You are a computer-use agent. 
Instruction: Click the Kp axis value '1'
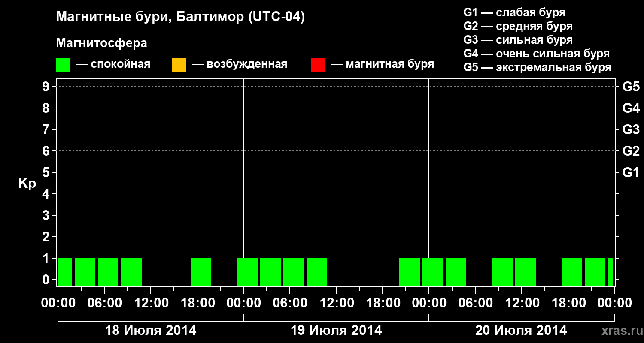(x=47, y=258)
